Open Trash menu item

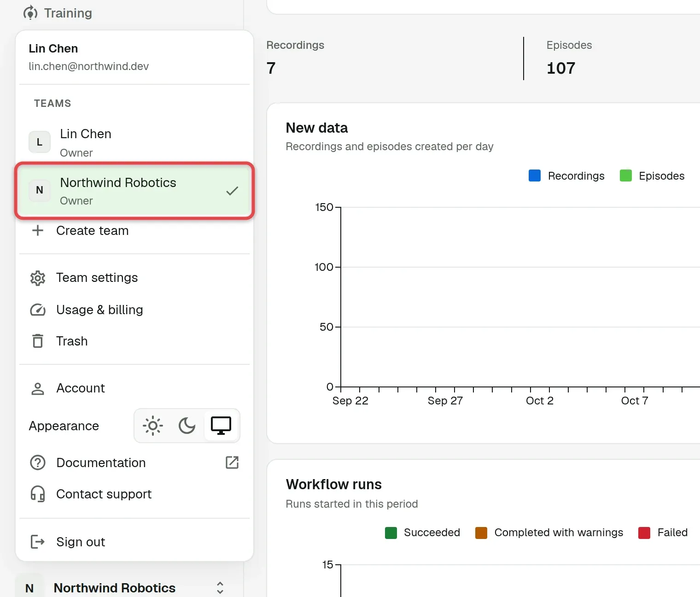pyautogui.click(x=134, y=341)
